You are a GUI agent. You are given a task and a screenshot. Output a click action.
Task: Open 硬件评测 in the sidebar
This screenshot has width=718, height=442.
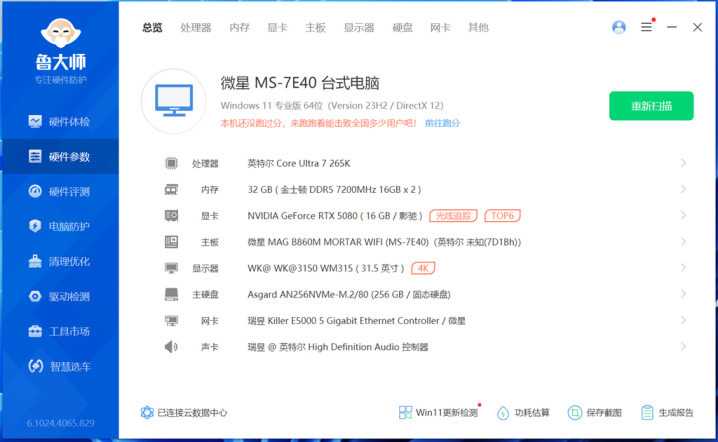[60, 191]
